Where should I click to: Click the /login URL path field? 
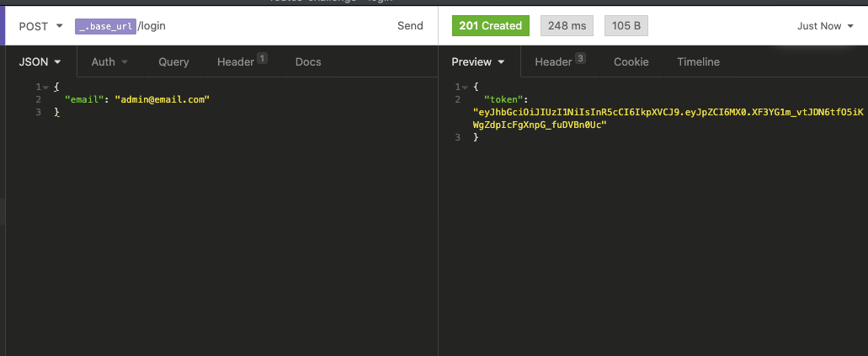pyautogui.click(x=152, y=25)
